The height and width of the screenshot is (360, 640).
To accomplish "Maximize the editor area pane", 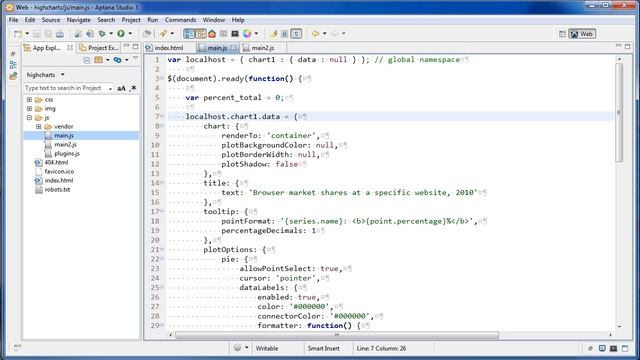I will (628, 47).
